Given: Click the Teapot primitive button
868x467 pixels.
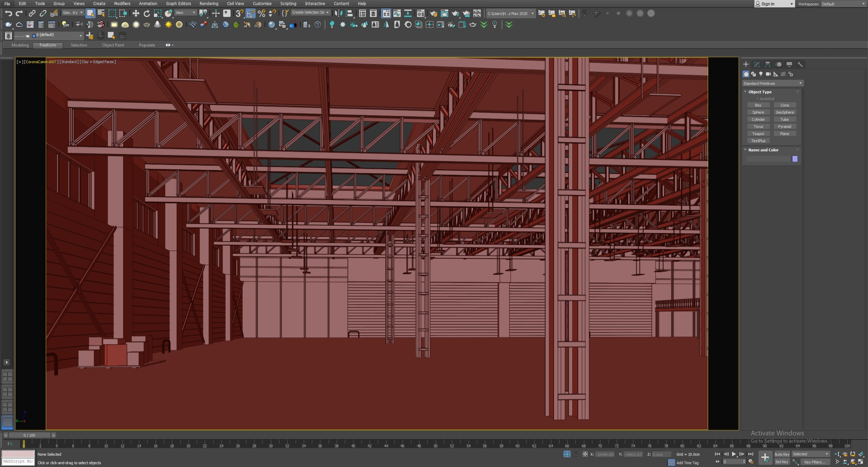Looking at the screenshot, I should [x=758, y=133].
